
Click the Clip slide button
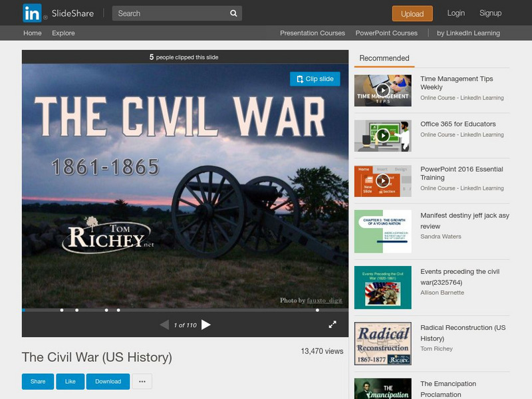315,78
